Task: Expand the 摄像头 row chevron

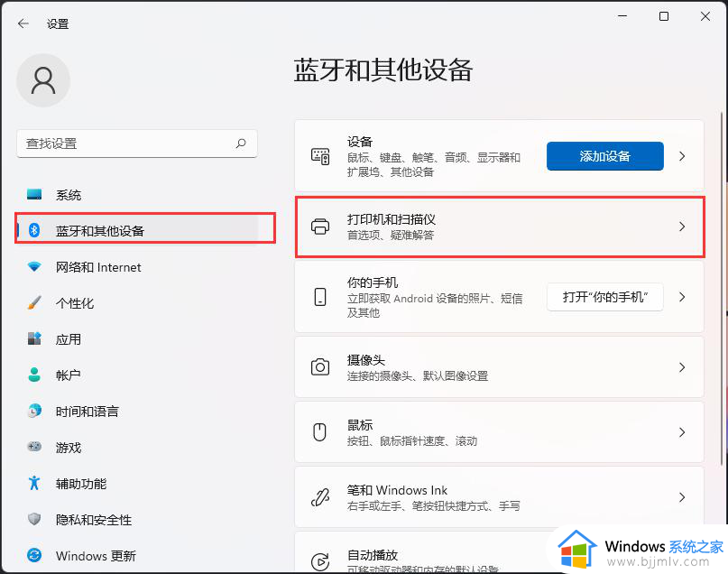Action: [682, 367]
